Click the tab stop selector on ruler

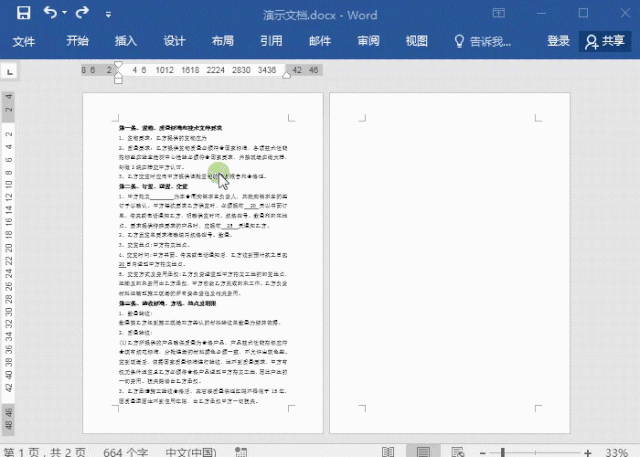pos(10,71)
